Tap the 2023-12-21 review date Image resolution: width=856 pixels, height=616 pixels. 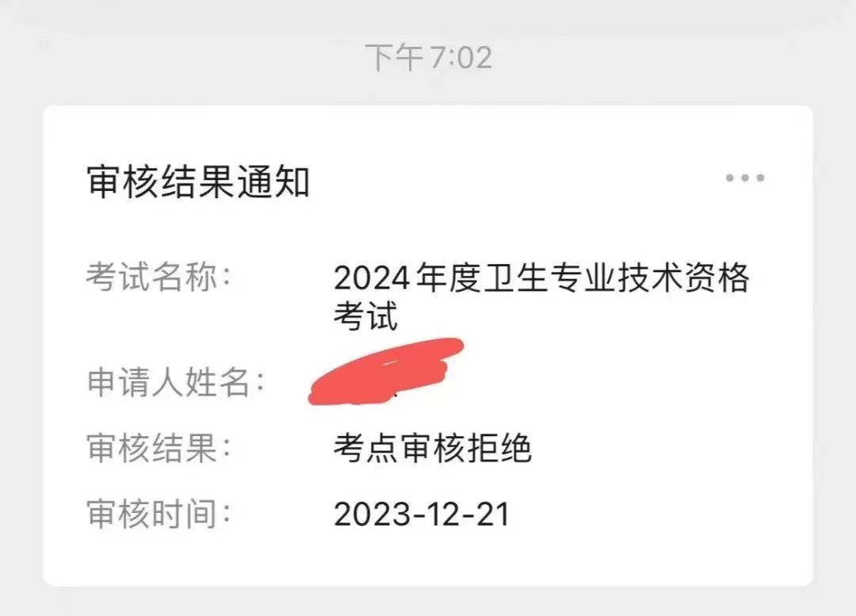point(422,515)
